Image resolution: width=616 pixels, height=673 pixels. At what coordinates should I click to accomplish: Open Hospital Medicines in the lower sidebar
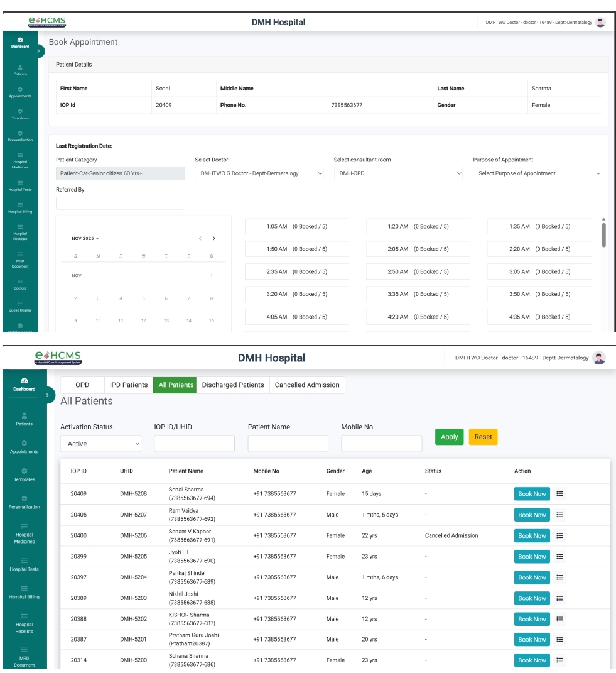tap(24, 533)
